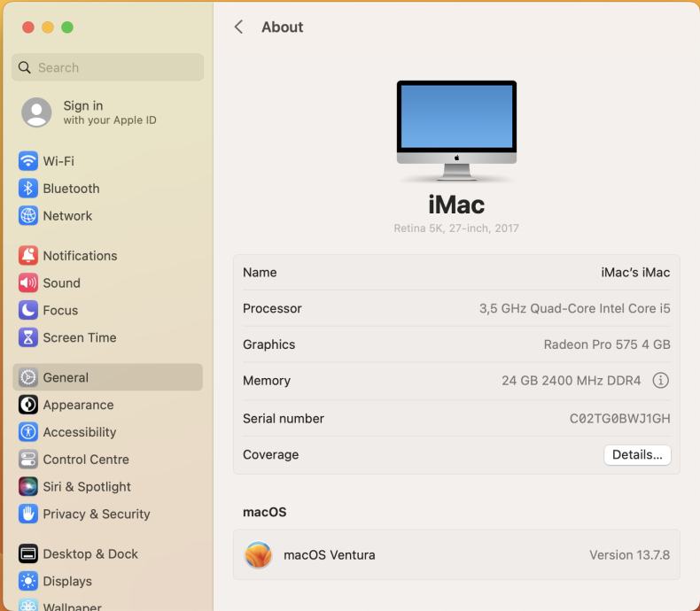Sign in with your Apple ID
Viewport: 700px width, 611px height.
click(x=89, y=112)
